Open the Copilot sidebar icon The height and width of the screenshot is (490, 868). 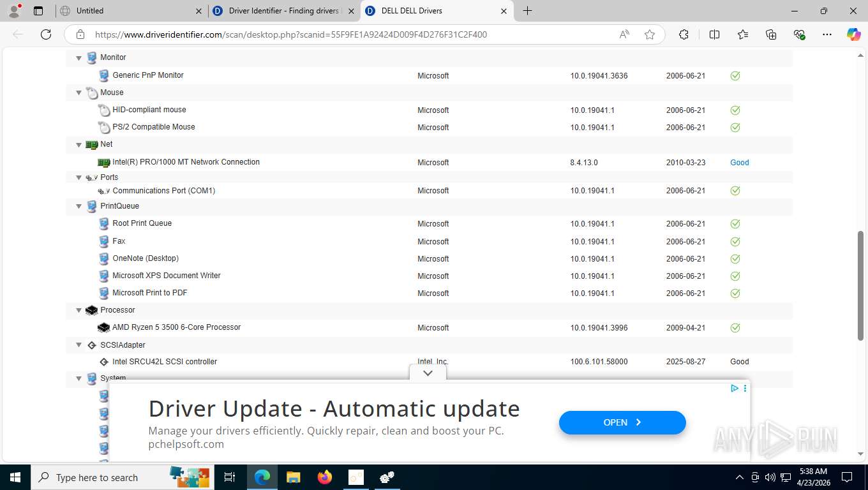(853, 34)
